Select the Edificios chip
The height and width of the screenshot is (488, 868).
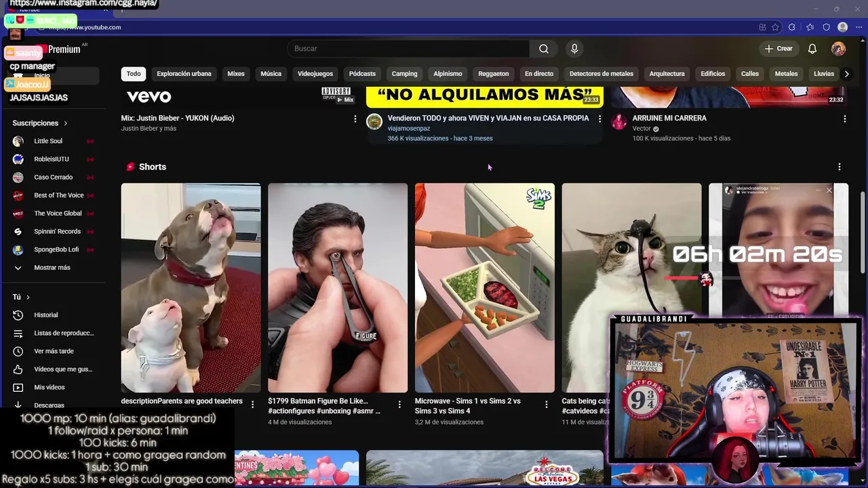713,74
